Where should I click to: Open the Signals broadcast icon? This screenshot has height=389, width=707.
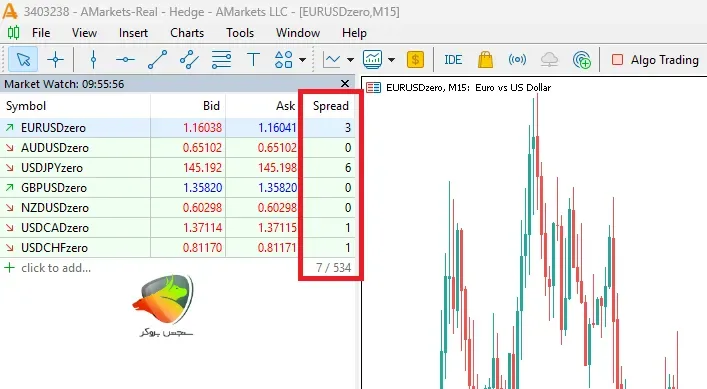pos(517,59)
